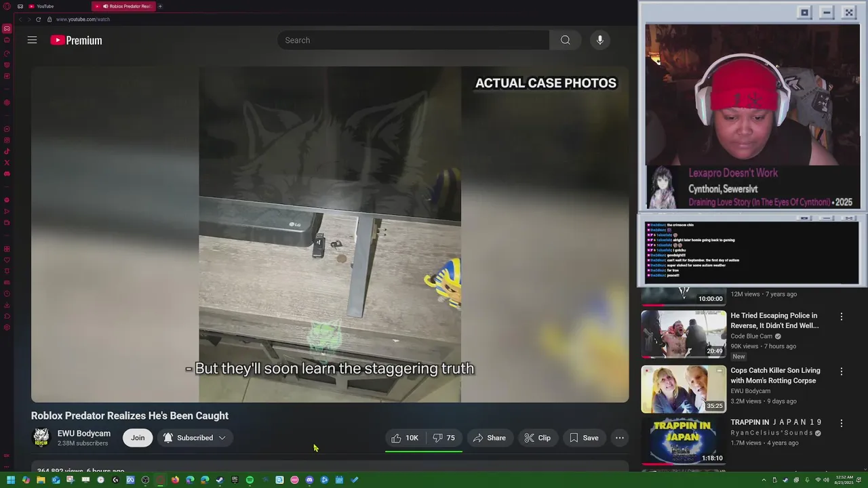Open 'TRAPPIN IN JAPAN 19' title
The image size is (868, 488).
(776, 422)
